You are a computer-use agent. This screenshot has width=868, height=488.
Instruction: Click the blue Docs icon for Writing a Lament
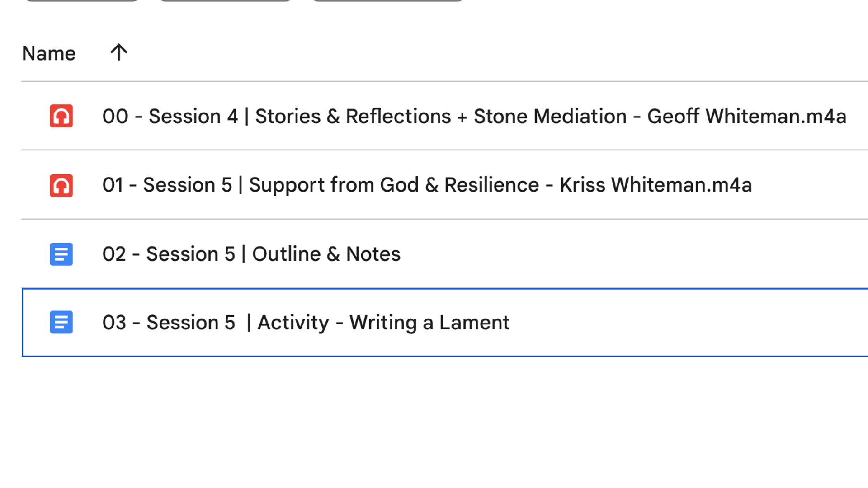tap(61, 322)
